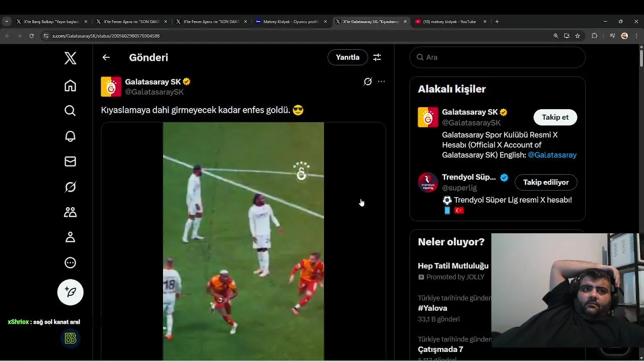Viewport: 644px width, 362px height.
Task: Open reply filter settings sliders icon
Action: 377,57
